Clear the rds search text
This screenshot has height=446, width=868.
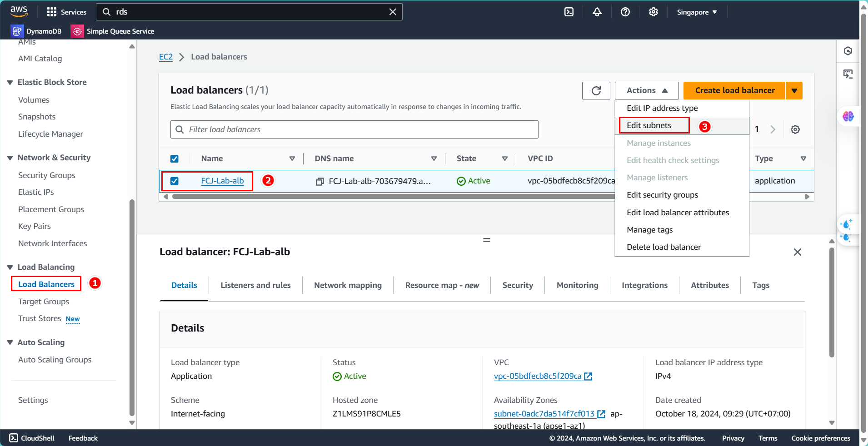point(393,12)
